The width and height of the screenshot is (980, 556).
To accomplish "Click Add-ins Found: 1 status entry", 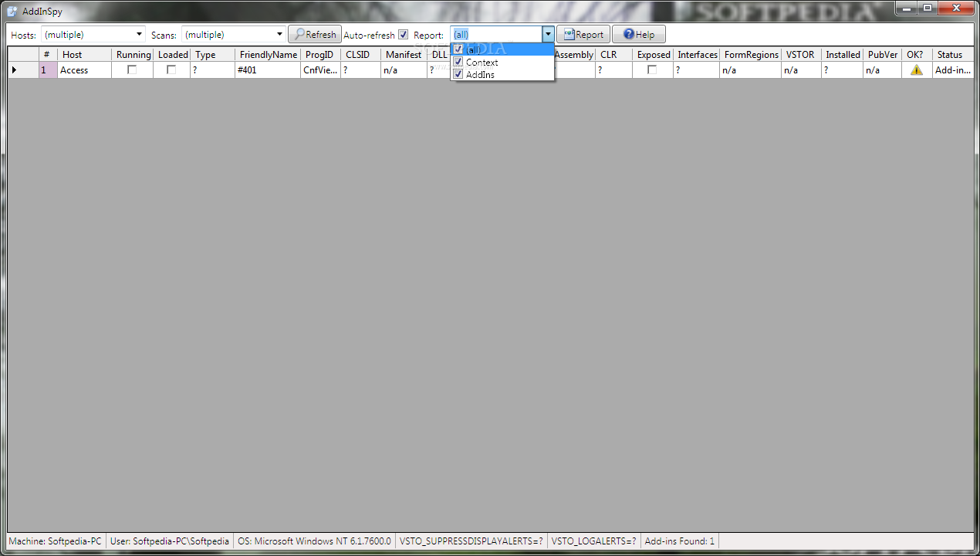I will [680, 541].
